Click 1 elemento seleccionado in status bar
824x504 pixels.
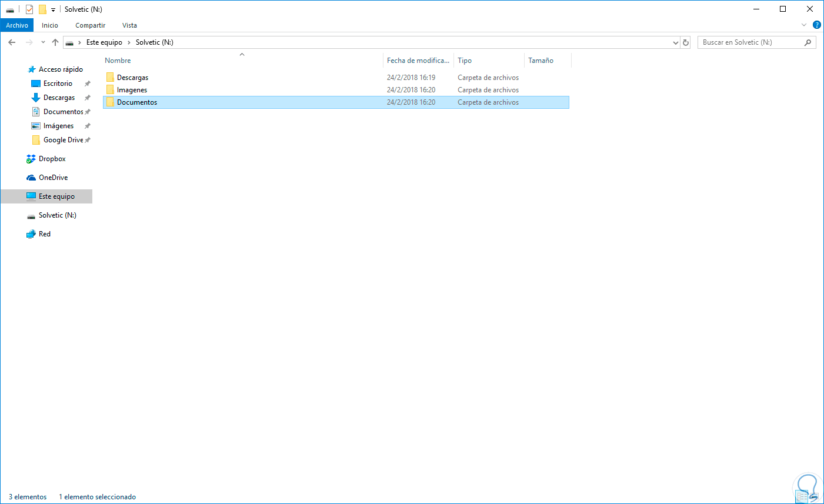click(x=97, y=497)
